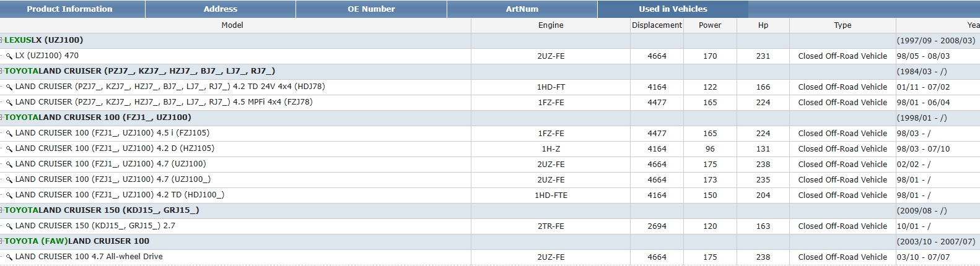The height and width of the screenshot is (266, 980).
Task: Click magnifier icon for 4.5 MPFi 4x4 (FZJ78)
Action: 9,103
